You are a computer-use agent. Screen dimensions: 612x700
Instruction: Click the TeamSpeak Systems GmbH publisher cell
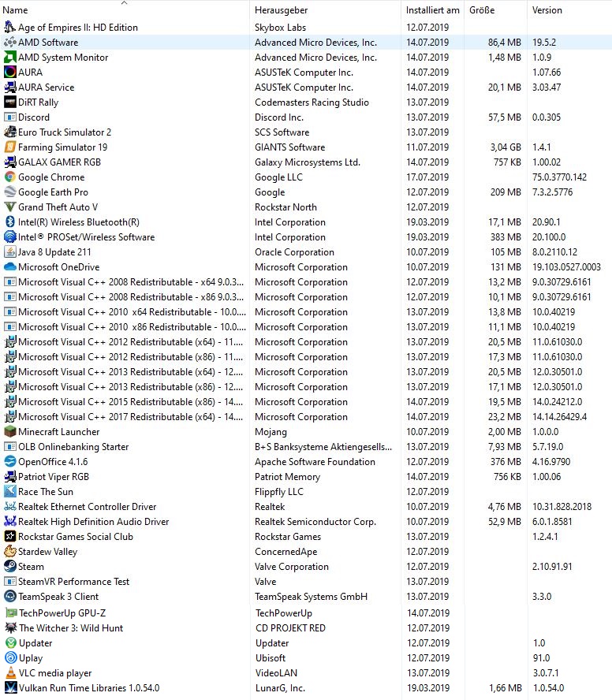click(x=311, y=597)
